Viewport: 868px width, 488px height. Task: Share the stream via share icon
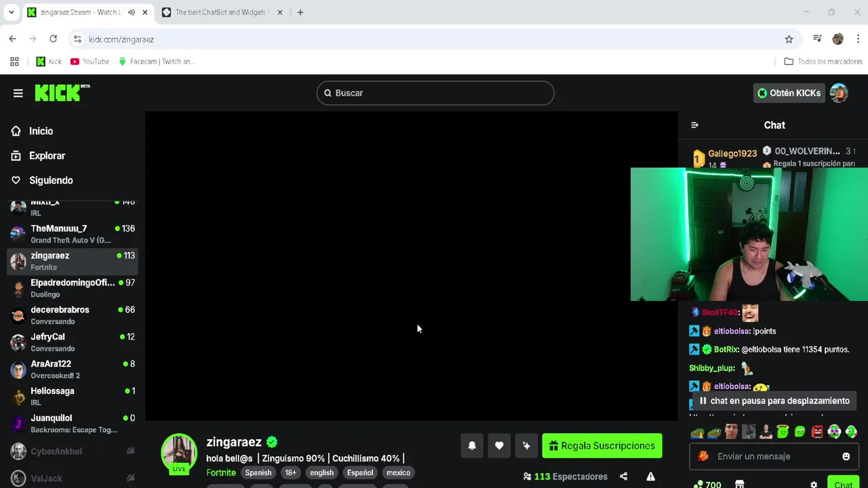(623, 476)
